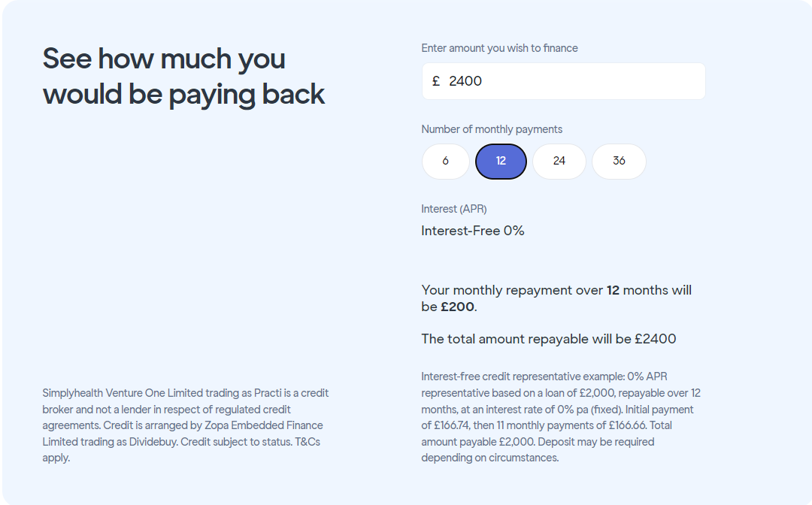The width and height of the screenshot is (812, 505).
Task: Click the "Number of monthly payments" label
Action: tap(492, 129)
